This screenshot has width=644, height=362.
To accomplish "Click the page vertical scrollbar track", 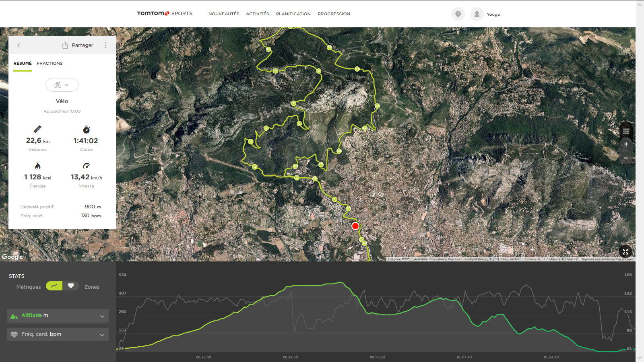I will click(x=640, y=181).
